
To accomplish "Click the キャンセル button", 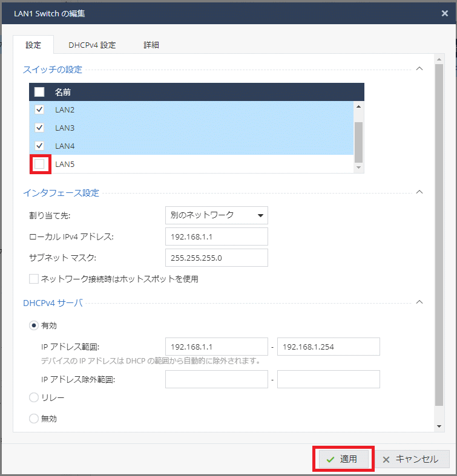I will tap(412, 459).
